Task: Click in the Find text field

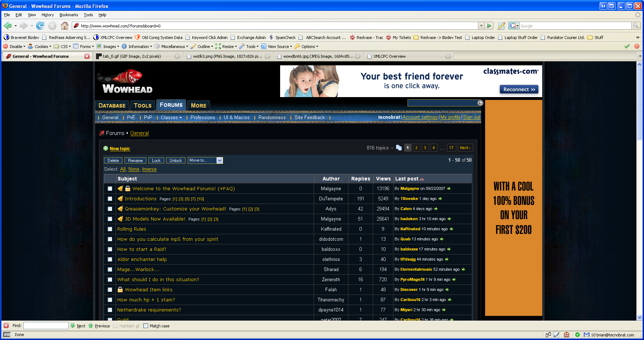Action: click(x=46, y=326)
